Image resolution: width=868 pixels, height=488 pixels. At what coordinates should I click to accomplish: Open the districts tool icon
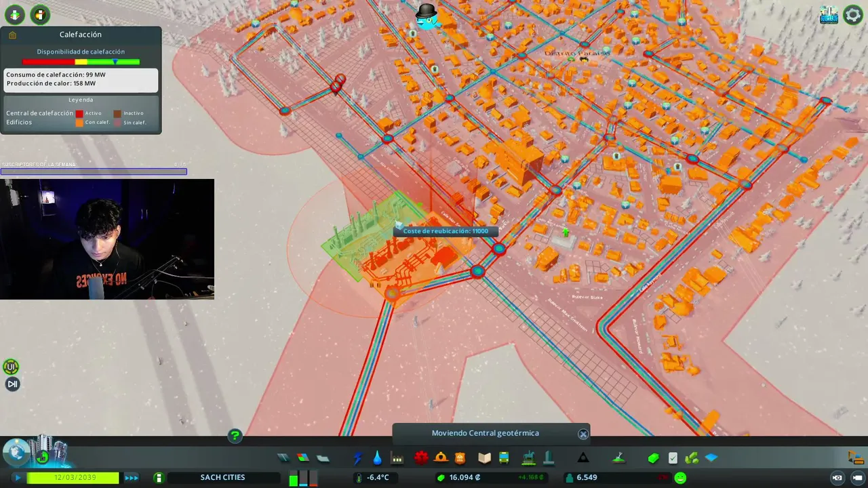click(323, 458)
